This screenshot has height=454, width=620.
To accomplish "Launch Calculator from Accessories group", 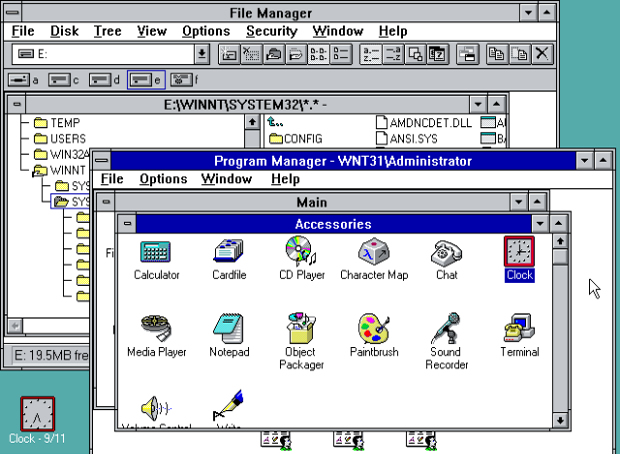I will pyautogui.click(x=156, y=252).
